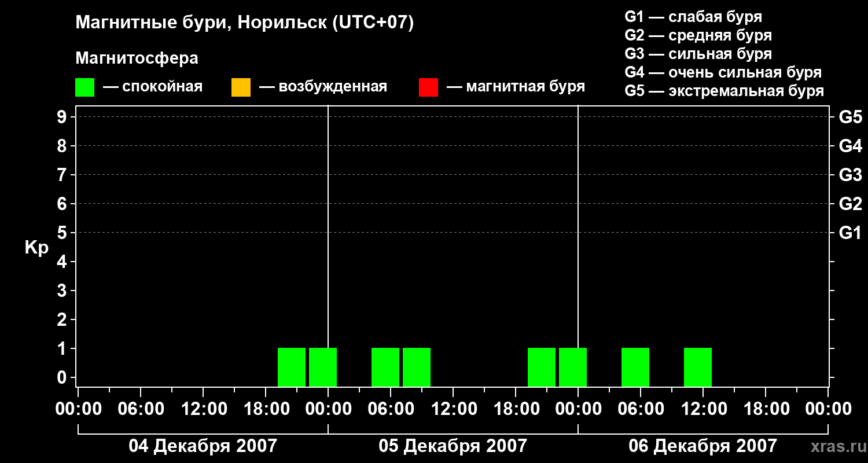Click the 'G1' label on the right axis

click(851, 233)
